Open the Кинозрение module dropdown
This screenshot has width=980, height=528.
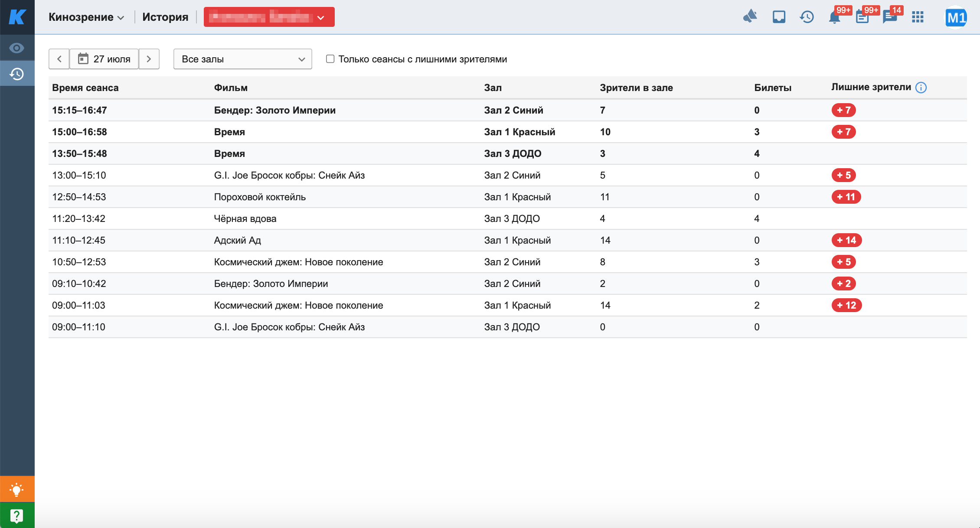click(x=86, y=17)
